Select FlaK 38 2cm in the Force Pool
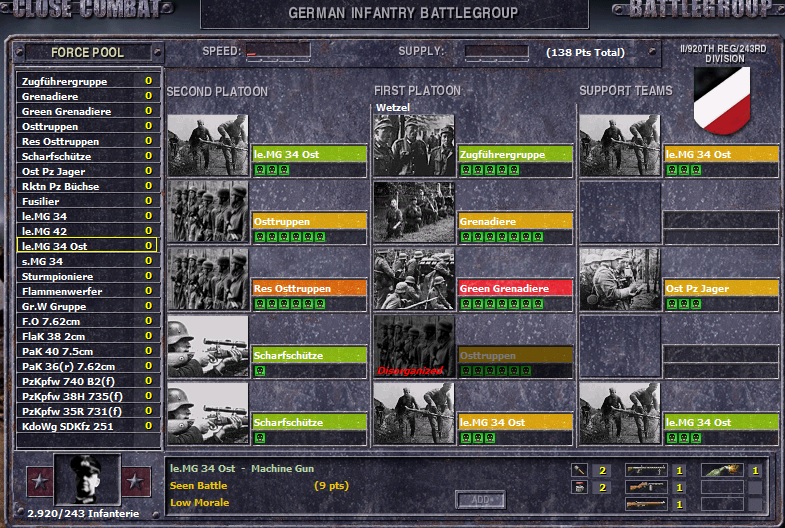This screenshot has width=785, height=528. [87, 336]
